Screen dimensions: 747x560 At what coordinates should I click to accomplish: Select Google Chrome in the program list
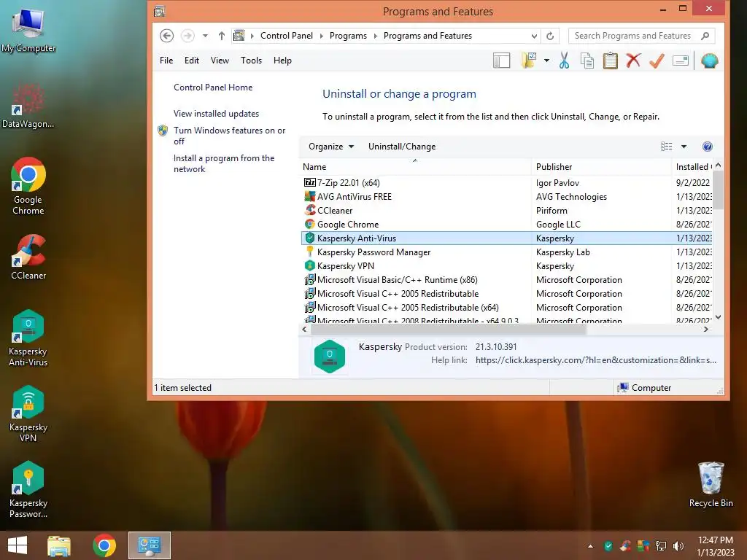pos(506,225)
